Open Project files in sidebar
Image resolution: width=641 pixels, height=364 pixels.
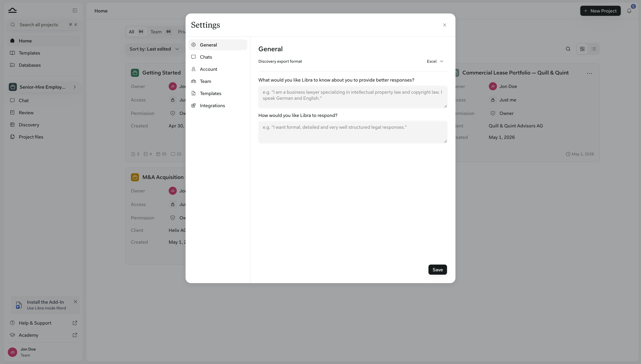(44, 137)
